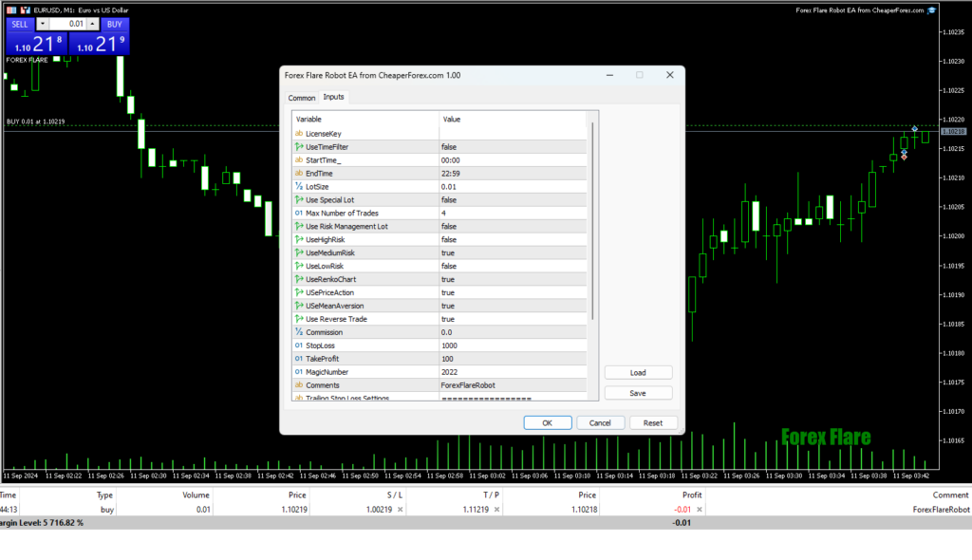
Task: Click the ab icon next to Comments
Action: pos(299,385)
